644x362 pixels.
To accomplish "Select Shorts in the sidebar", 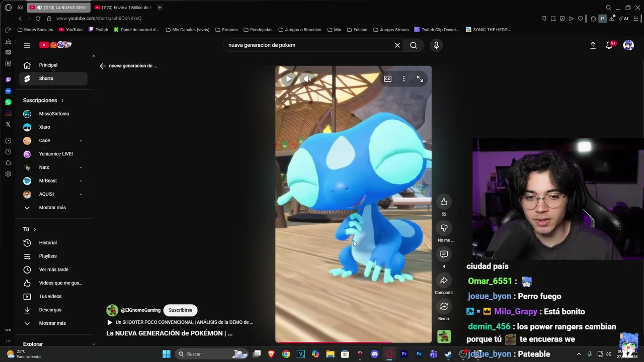I will [x=53, y=78].
